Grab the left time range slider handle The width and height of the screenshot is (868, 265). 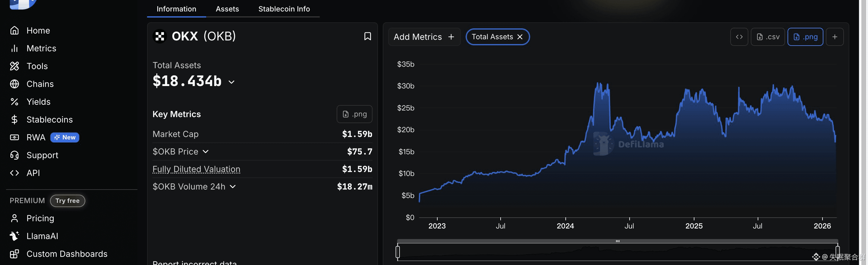[398, 251]
